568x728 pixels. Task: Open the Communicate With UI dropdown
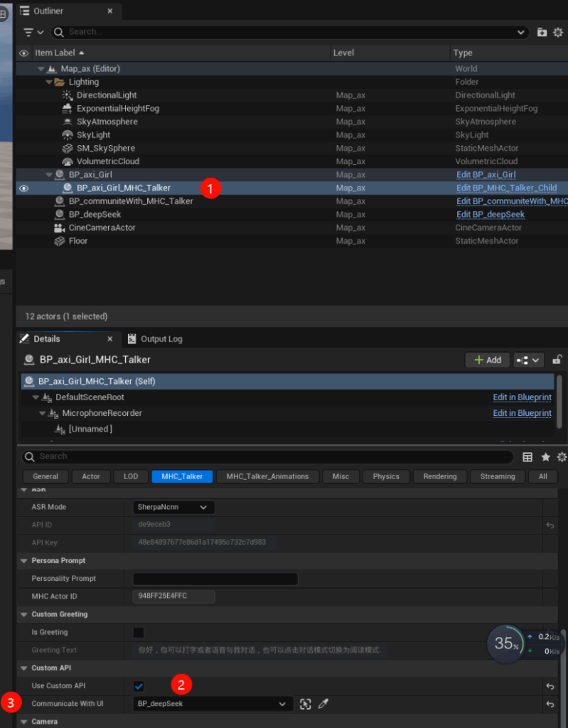tap(213, 704)
